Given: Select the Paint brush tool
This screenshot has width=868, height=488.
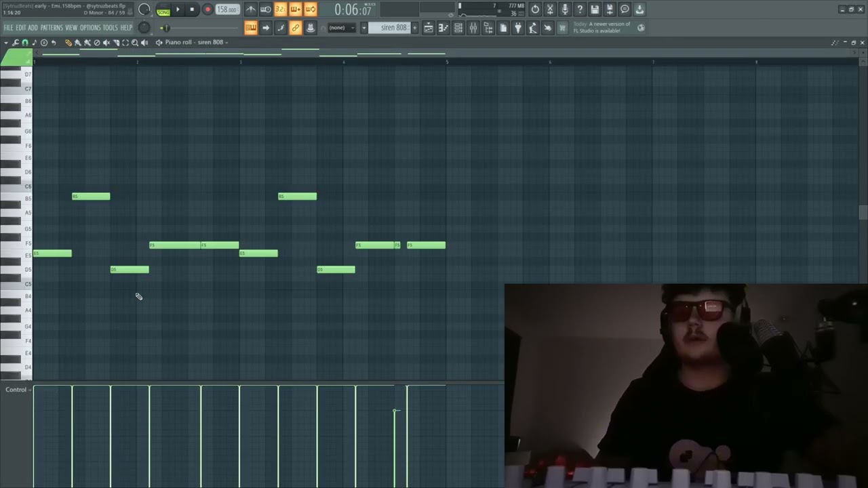Looking at the screenshot, I should point(77,42).
